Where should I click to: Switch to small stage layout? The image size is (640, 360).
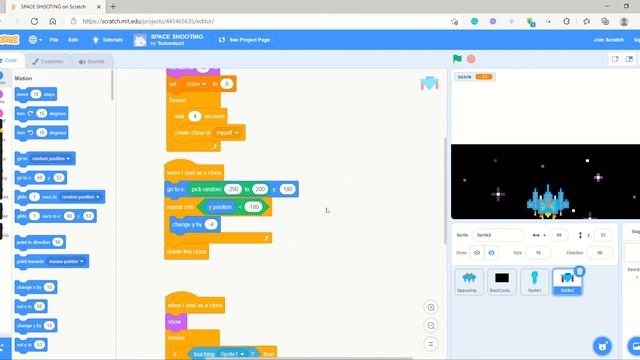[615, 59]
